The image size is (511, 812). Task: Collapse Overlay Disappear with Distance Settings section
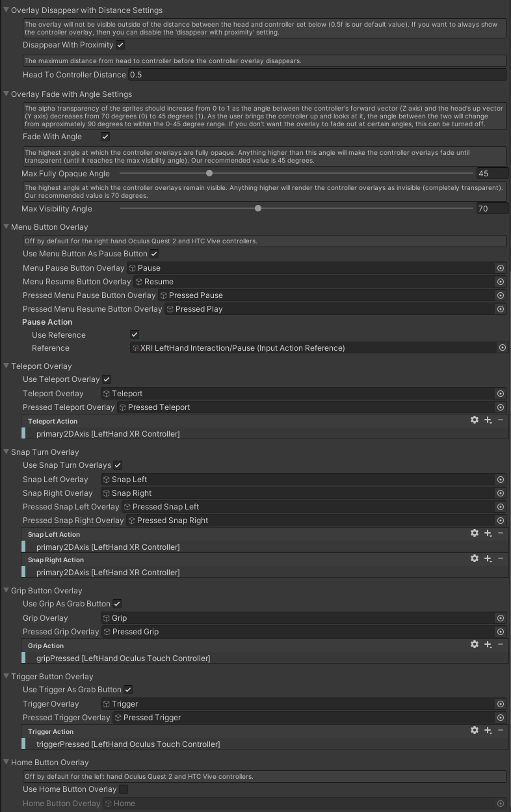tap(6, 10)
